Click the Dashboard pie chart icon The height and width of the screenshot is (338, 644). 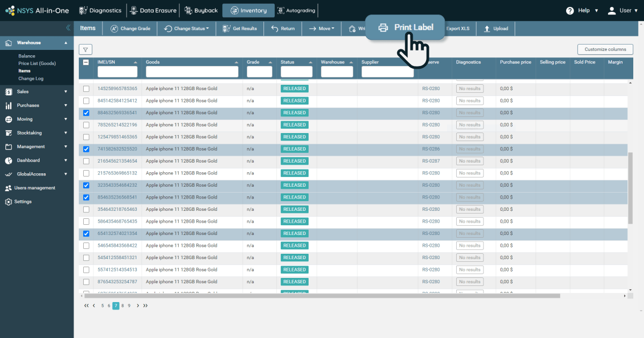(9, 160)
